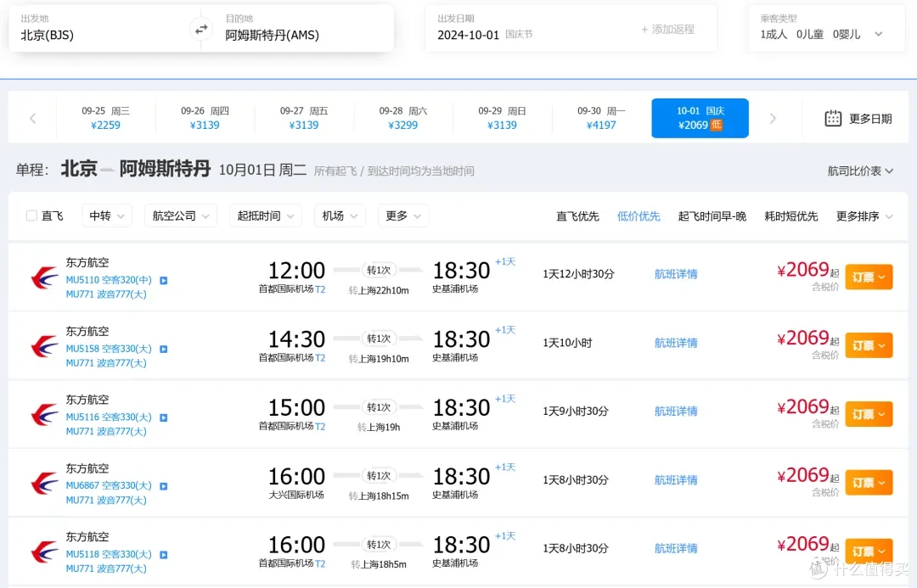Book the 12:00 flight with 订票
Image resolution: width=917 pixels, height=588 pixels.
pos(869,277)
